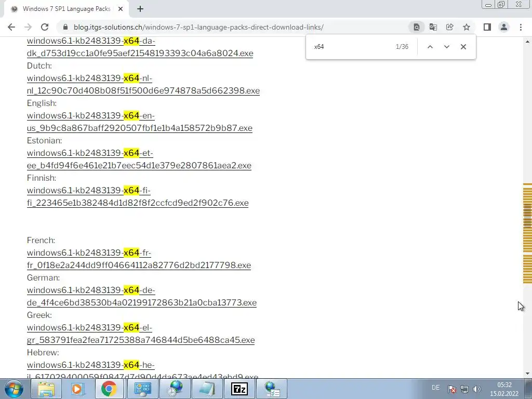Open 7-Zip from the taskbar
Viewport: 532px width, 399px height.
click(239, 389)
